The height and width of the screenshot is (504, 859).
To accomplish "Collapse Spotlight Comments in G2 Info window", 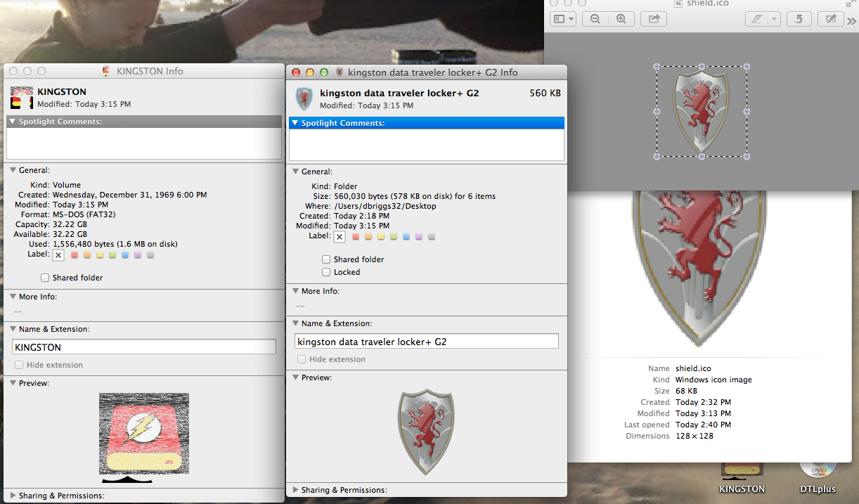I will tap(295, 124).
